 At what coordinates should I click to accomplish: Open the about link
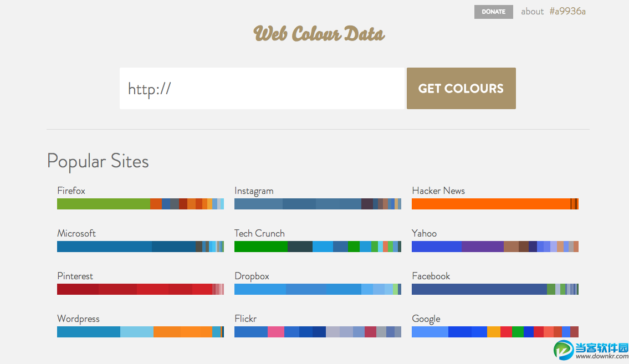pos(532,12)
